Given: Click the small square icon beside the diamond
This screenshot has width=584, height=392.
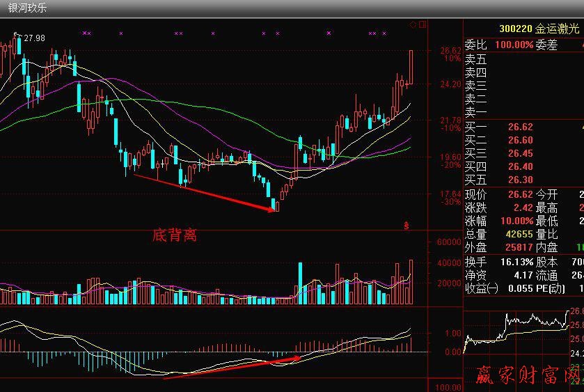Looking at the screenshot, I should 421,24.
